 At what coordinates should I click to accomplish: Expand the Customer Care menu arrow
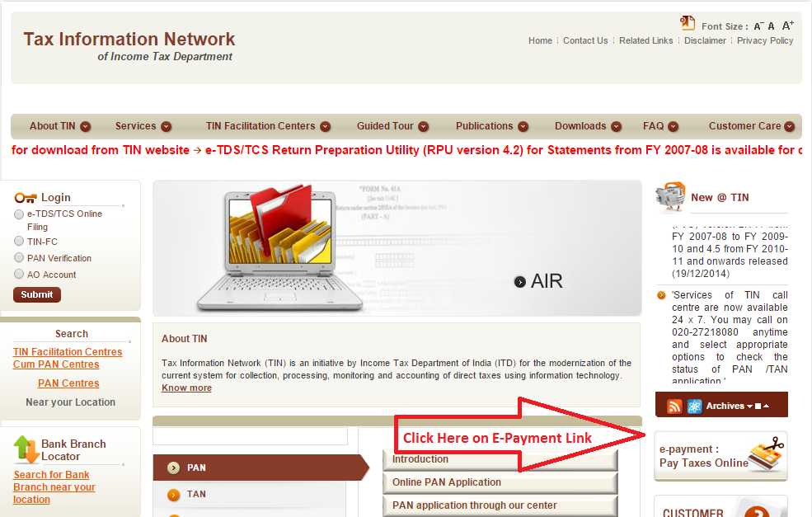point(789,126)
